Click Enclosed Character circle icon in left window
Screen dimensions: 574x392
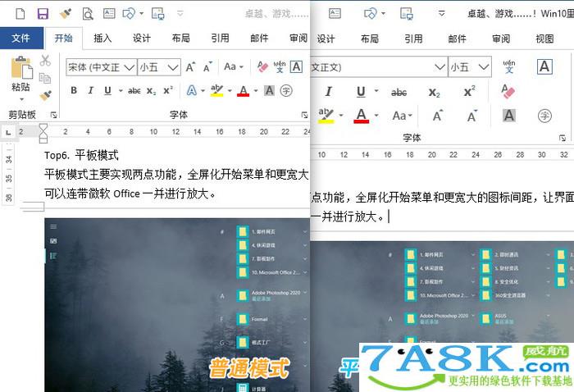pyautogui.click(x=286, y=91)
